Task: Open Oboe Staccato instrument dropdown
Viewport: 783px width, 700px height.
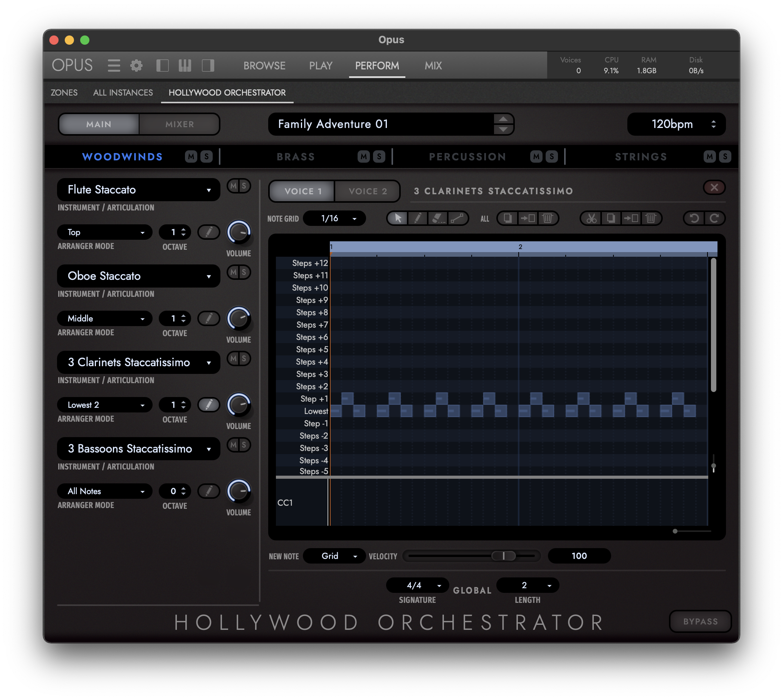Action: (139, 276)
